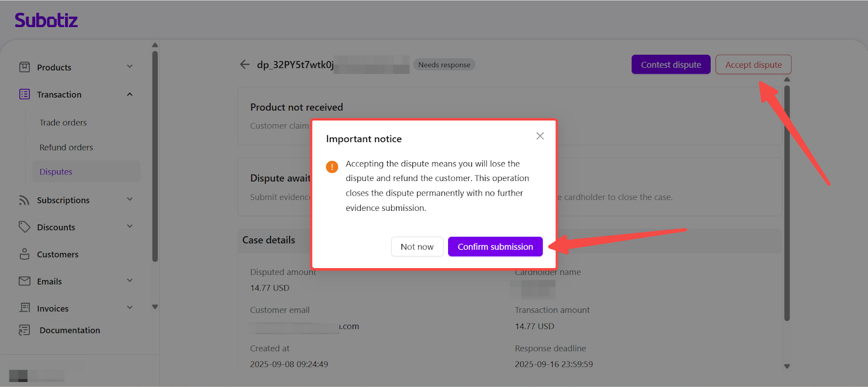Screen dimensions: 868x387
Task: Click the Products sidebar icon
Action: (24, 67)
